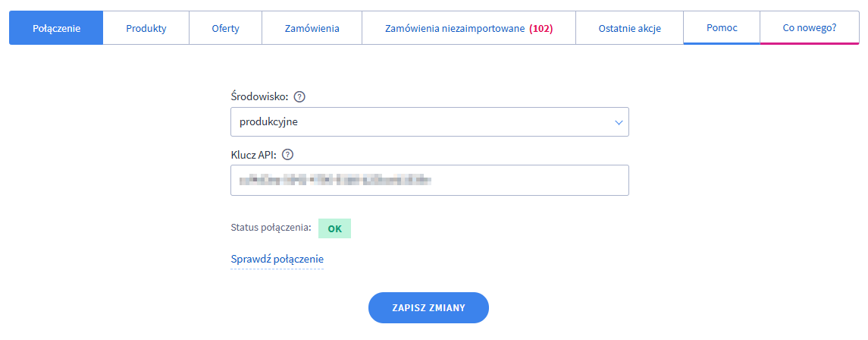Click the green OK status badge
The image size is (868, 340).
tap(334, 228)
